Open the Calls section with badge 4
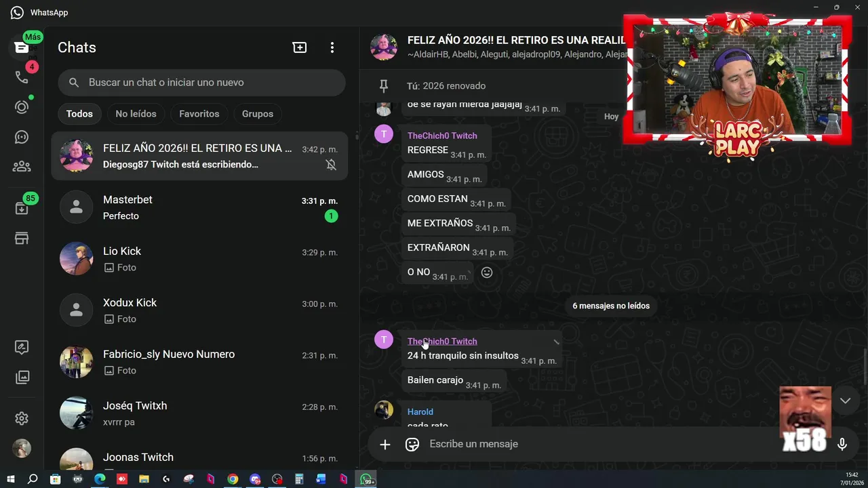The height and width of the screenshot is (488, 868). (x=22, y=77)
